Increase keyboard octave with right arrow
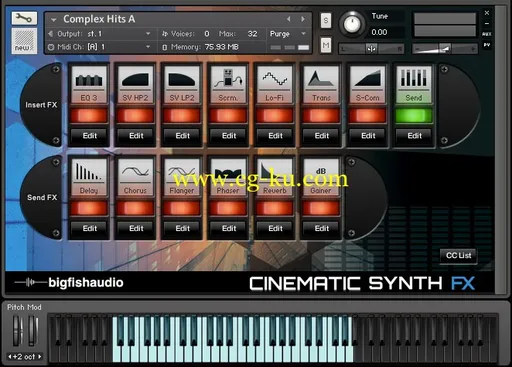The height and width of the screenshot is (367, 512). [x=40, y=356]
